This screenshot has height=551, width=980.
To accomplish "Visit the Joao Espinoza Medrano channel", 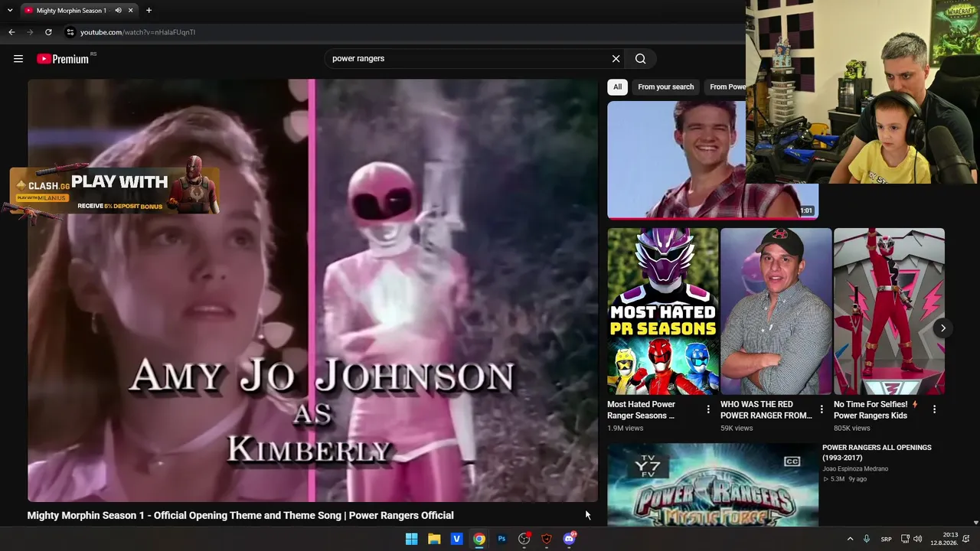I will click(x=855, y=468).
